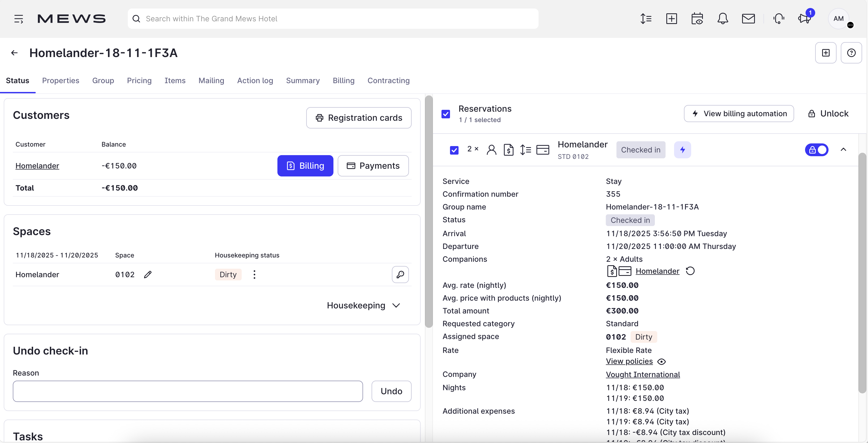The height and width of the screenshot is (443, 868).
Task: Open the AM user profile avatar
Action: point(838,18)
